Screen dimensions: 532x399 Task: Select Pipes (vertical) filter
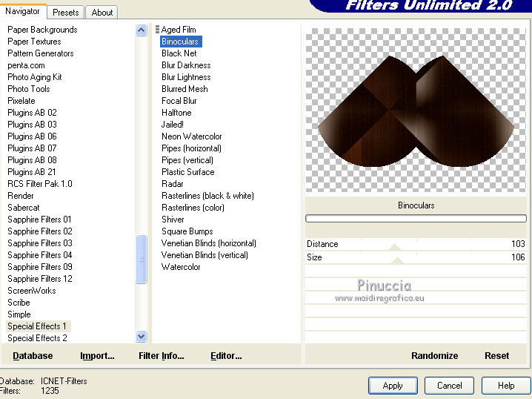pos(187,160)
